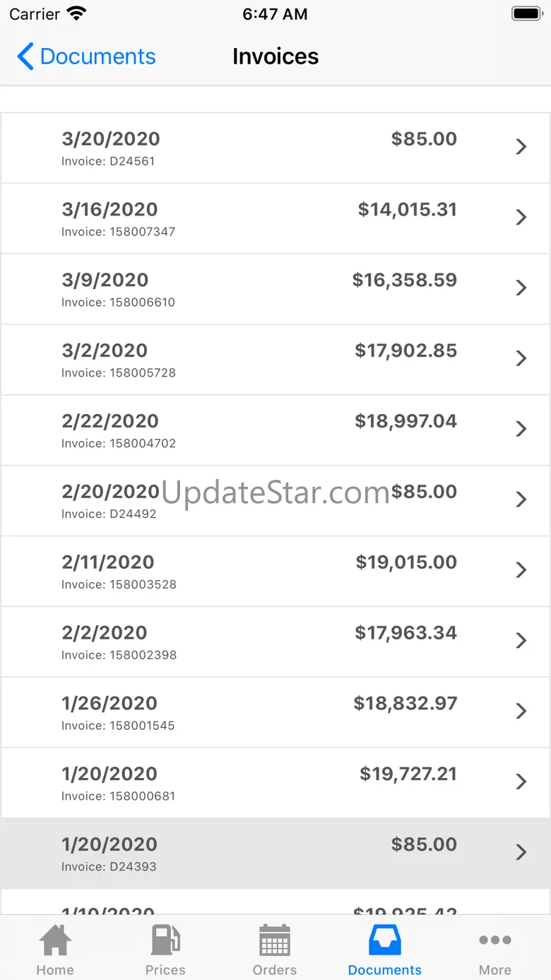Open the Orders calendar icon

(x=275, y=941)
